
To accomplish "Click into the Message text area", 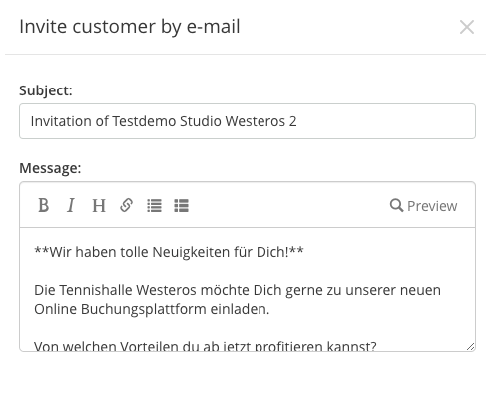I will click(x=247, y=289).
